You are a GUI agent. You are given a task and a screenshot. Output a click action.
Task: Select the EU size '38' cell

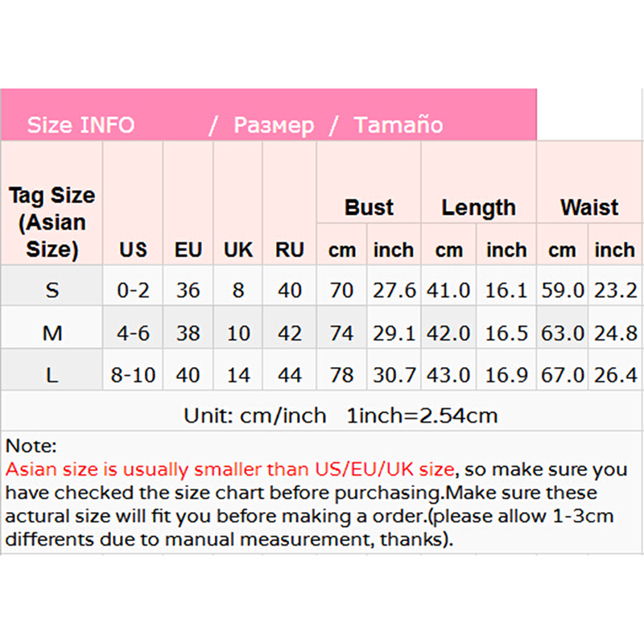[188, 332]
